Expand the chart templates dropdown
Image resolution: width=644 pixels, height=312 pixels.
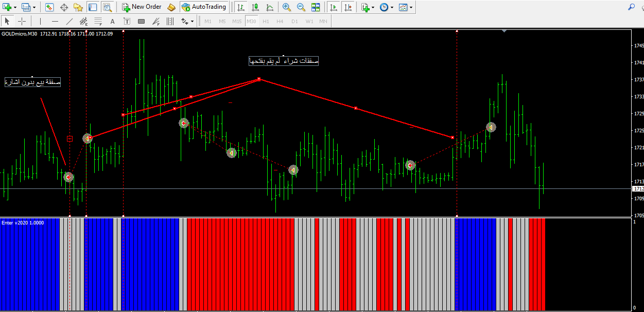[411, 7]
